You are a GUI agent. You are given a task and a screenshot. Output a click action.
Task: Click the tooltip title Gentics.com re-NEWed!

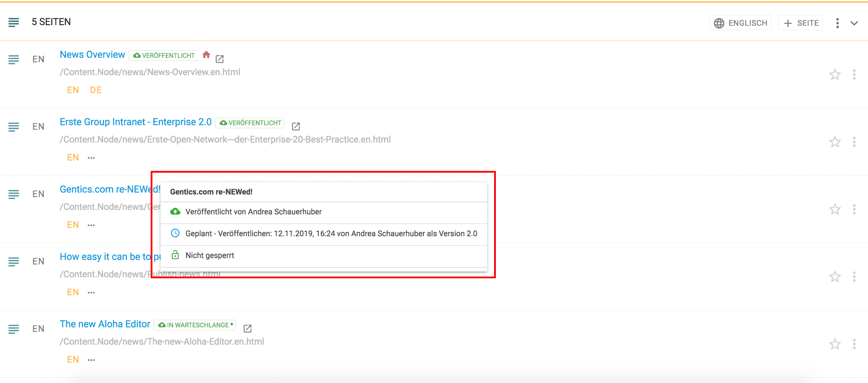pyautogui.click(x=211, y=192)
